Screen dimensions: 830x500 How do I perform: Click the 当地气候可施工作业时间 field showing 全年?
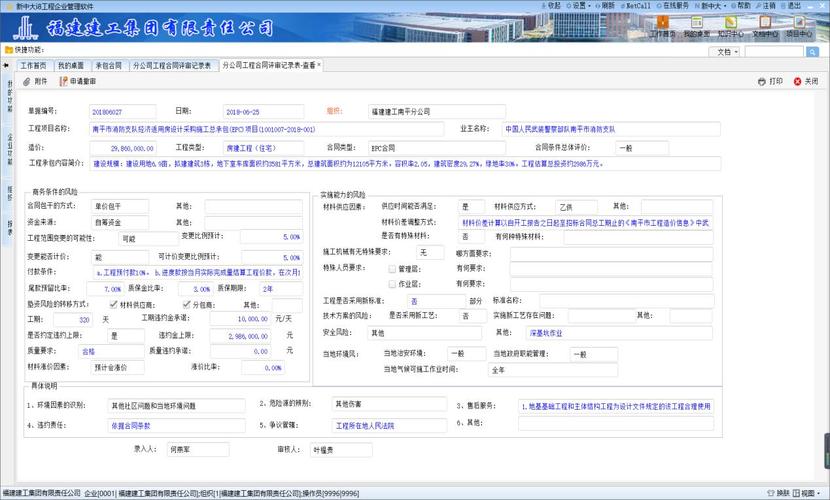coord(553,370)
